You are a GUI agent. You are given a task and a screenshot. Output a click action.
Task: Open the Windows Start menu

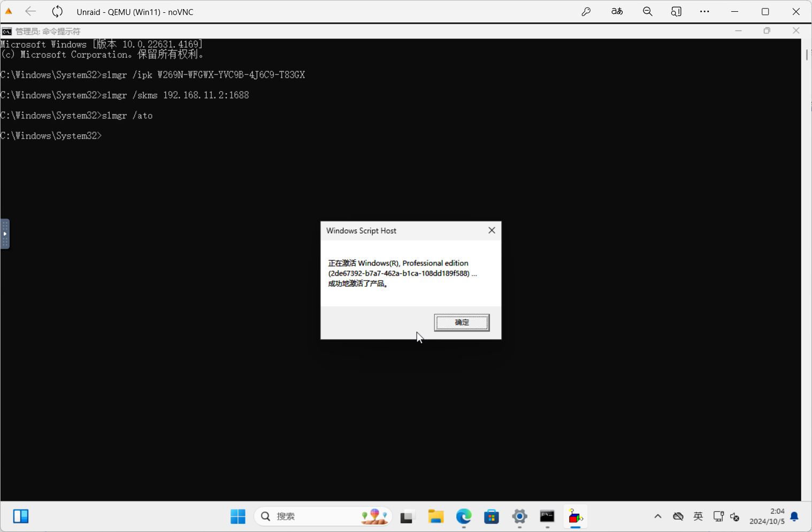238,516
